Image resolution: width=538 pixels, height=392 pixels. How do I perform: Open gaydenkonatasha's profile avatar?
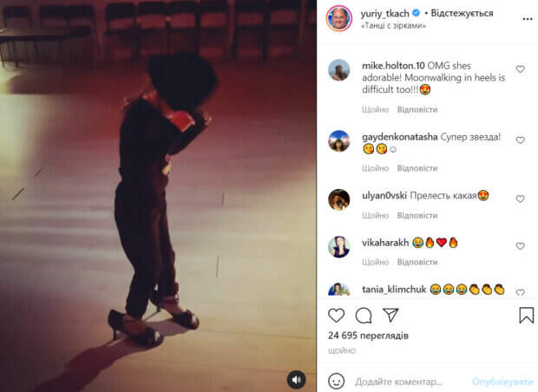pyautogui.click(x=339, y=140)
